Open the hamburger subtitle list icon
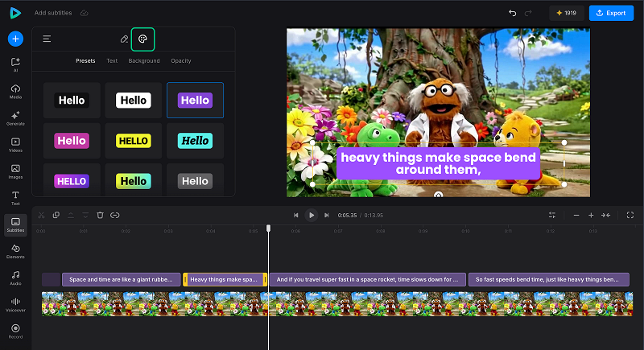The image size is (644, 350). click(x=47, y=39)
